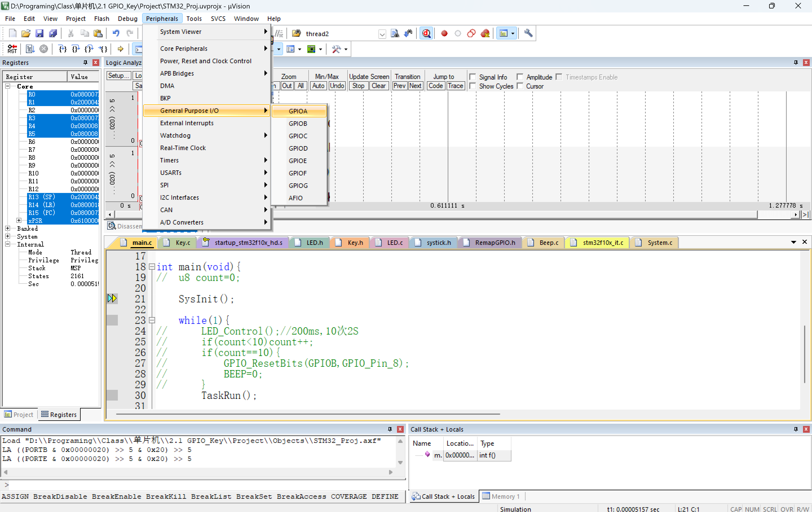
Task: Click the Save All icon
Action: pyautogui.click(x=53, y=33)
